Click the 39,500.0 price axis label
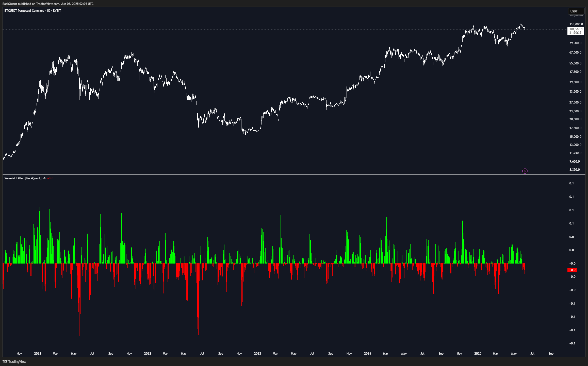 575,82
